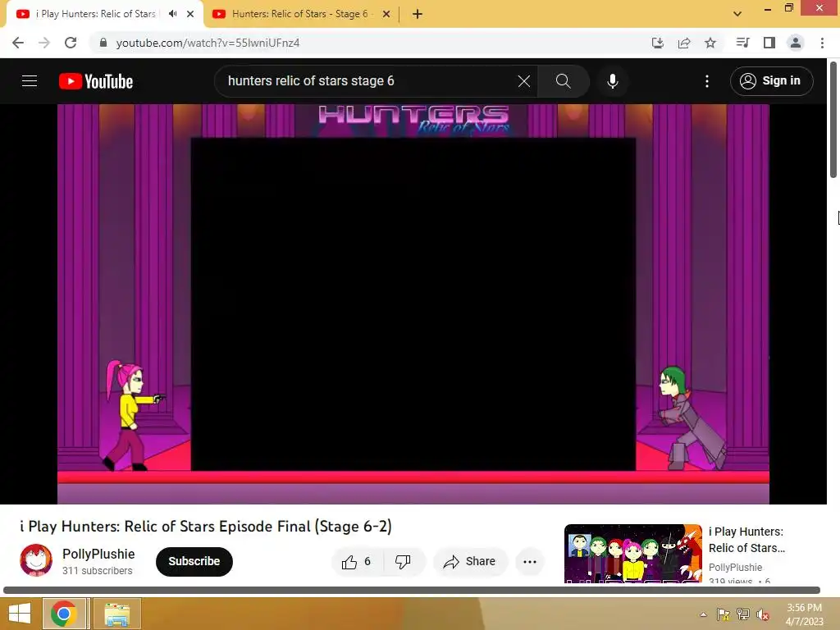The height and width of the screenshot is (630, 840).
Task: Toggle Chrome side panel
Action: [769, 43]
